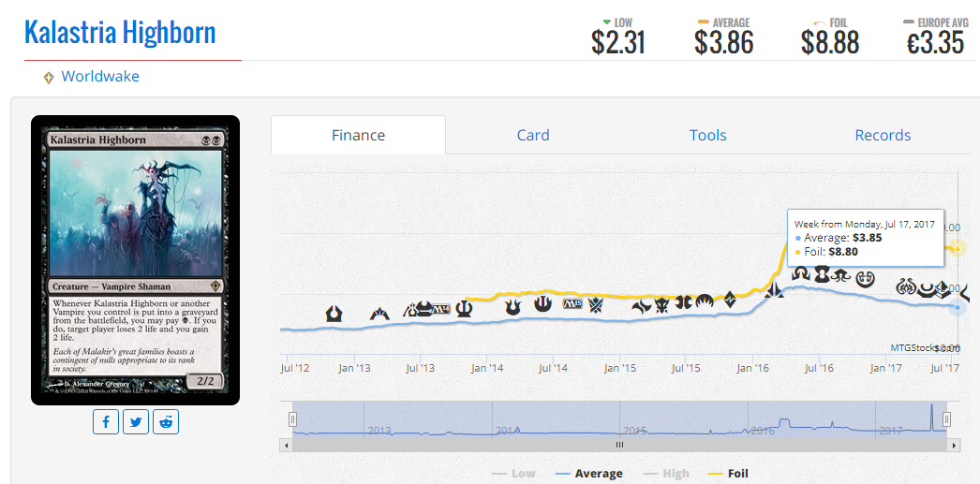Click the Jan '14 x-axis label
This screenshot has height=484, width=980.
point(487,369)
